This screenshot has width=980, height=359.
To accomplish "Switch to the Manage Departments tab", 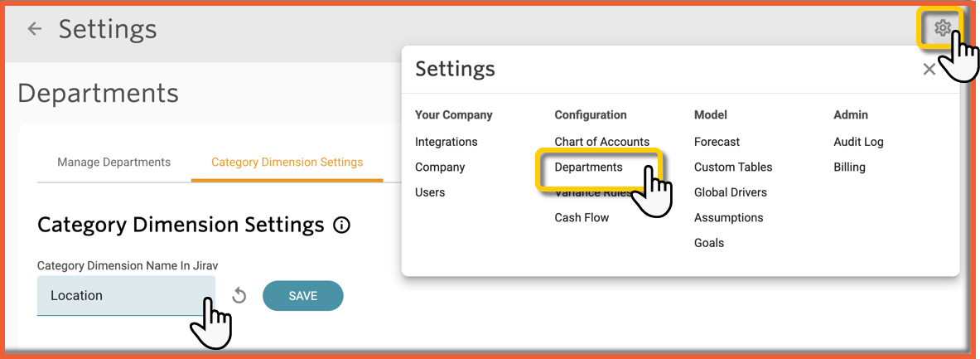I will click(x=113, y=162).
